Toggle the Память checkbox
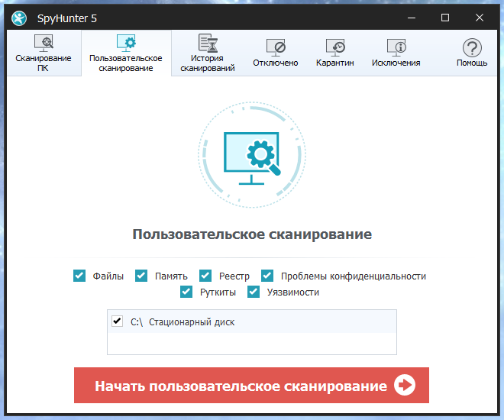The width and height of the screenshot is (504, 420). tap(141, 276)
